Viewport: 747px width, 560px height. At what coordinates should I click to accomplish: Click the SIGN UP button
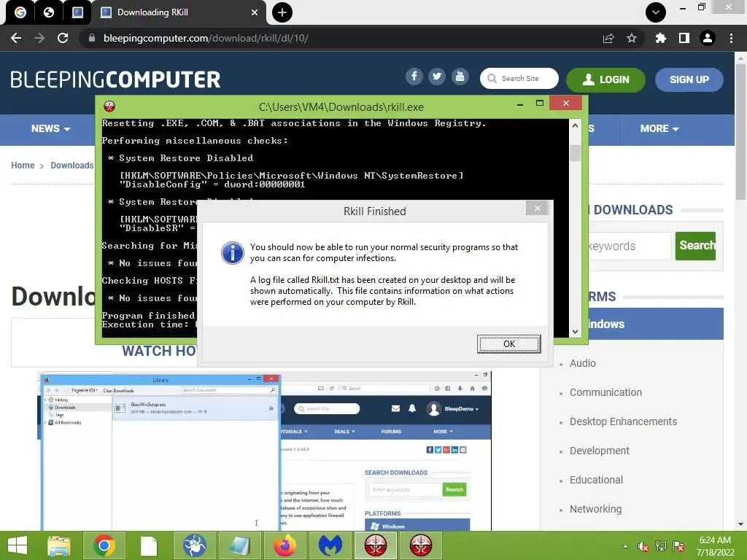[x=689, y=79]
